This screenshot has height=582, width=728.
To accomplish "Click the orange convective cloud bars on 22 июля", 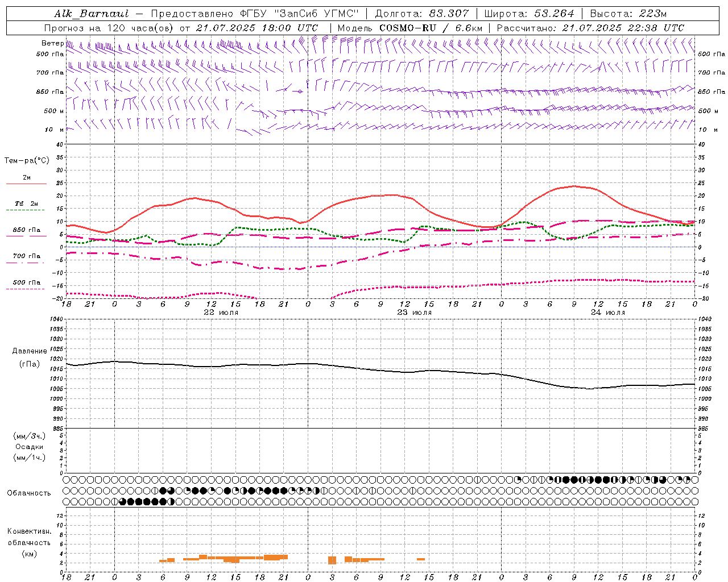I will 224,559.
